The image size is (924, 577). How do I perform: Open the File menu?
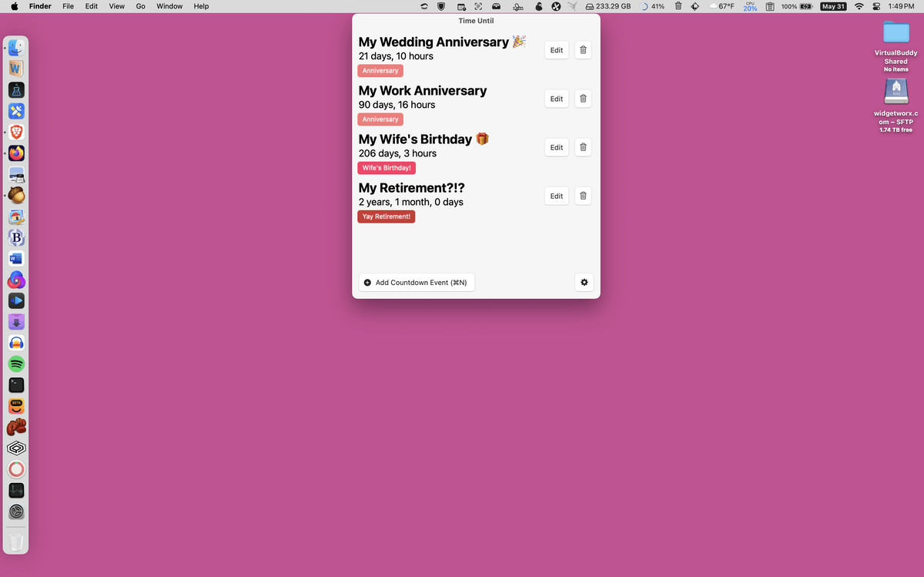[69, 6]
